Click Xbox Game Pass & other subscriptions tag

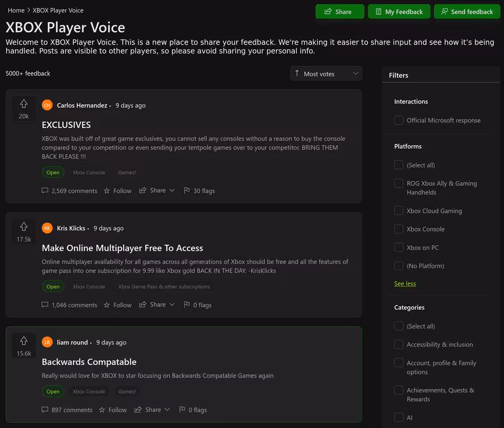pyautogui.click(x=164, y=287)
